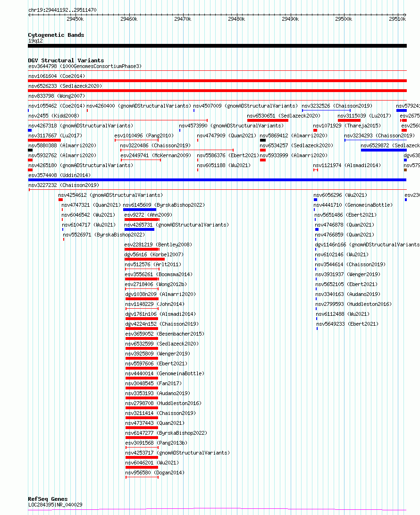Select the 29450k ruler tick label
The width and height of the screenshot is (420, 515).
pos(75,19)
